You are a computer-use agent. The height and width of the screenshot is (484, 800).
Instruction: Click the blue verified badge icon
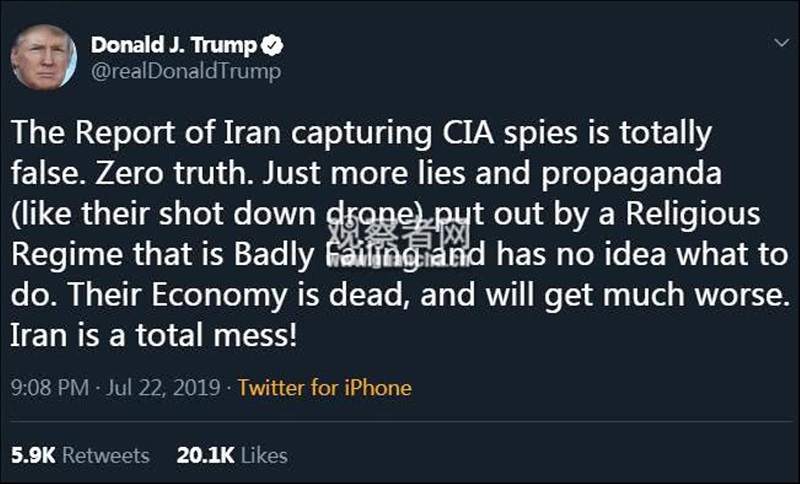click(272, 45)
